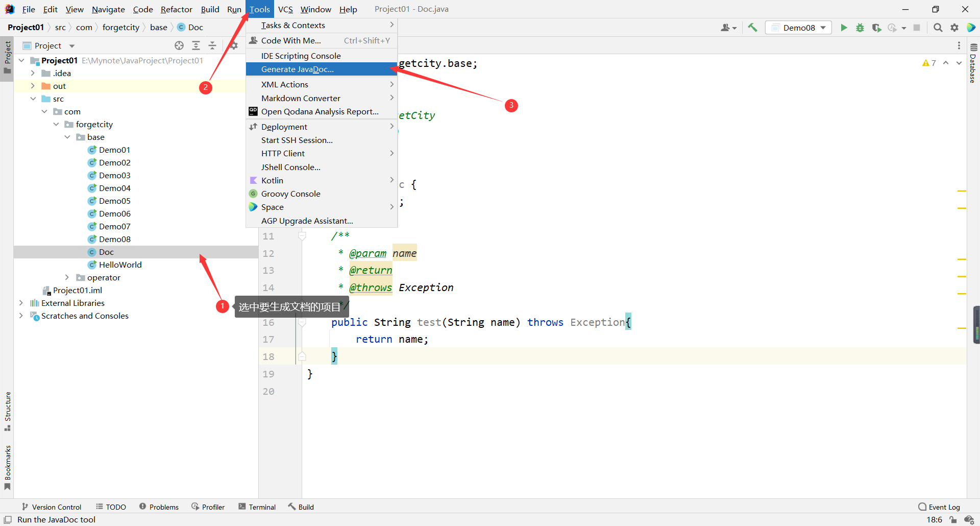The image size is (980, 526).
Task: Click the JetBrains Space icon in toolbar
Action: click(971, 28)
